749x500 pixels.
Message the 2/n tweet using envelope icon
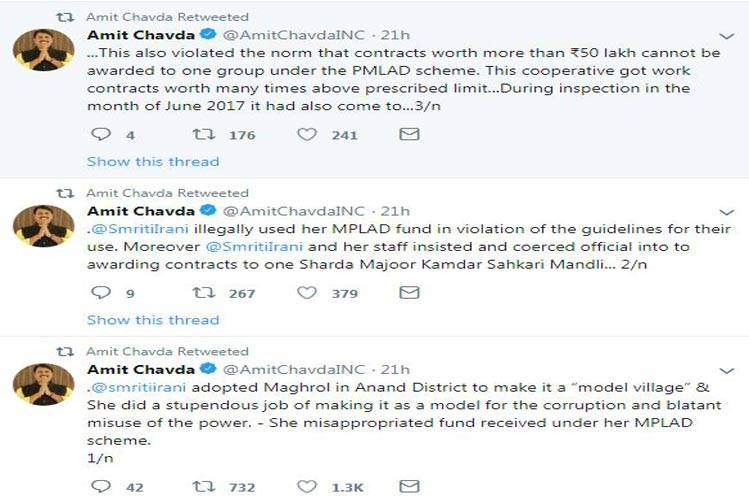click(x=409, y=293)
